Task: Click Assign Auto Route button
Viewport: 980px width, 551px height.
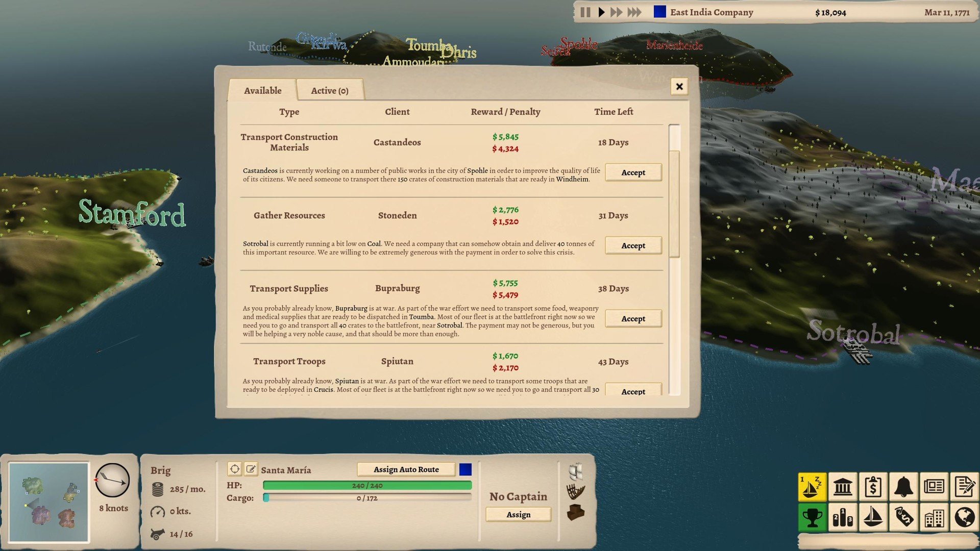Action: (406, 469)
